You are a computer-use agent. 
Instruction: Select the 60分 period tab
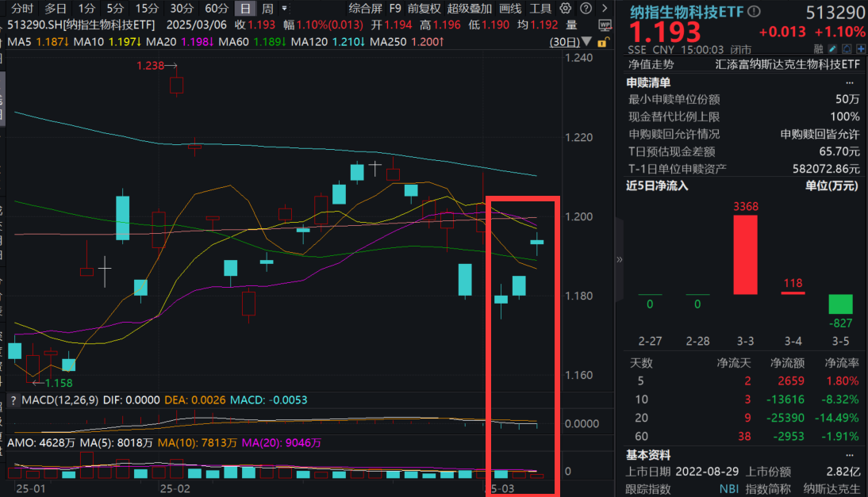tap(217, 9)
